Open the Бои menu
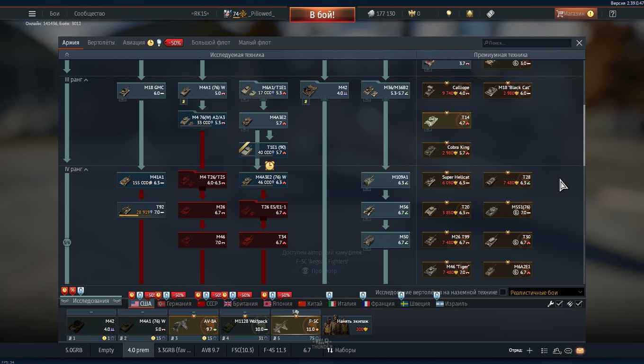 pos(54,14)
